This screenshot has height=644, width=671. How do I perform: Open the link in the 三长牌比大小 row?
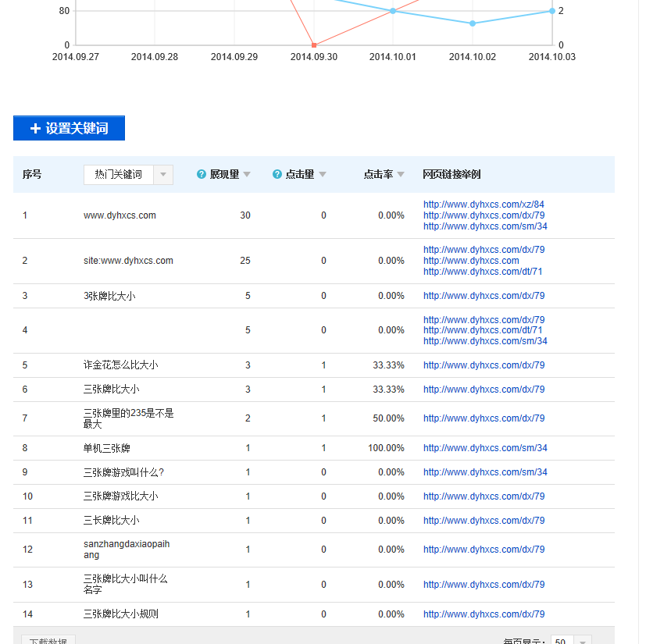click(484, 521)
